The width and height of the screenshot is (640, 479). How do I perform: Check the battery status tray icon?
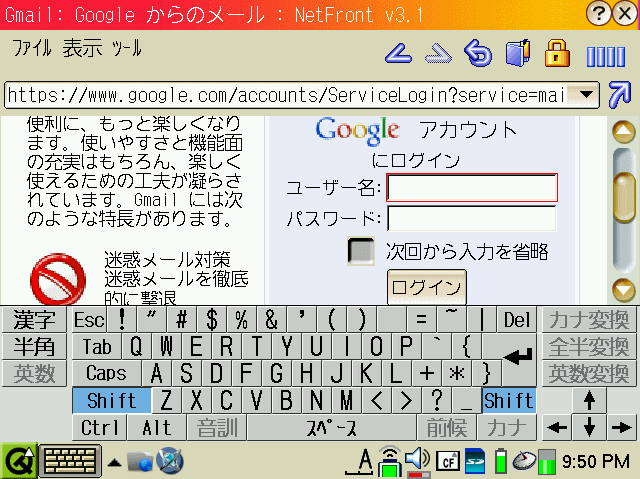click(x=501, y=461)
